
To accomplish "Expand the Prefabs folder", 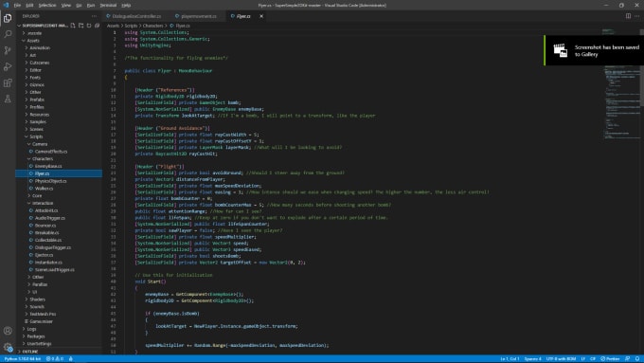I will pyautogui.click(x=37, y=100).
